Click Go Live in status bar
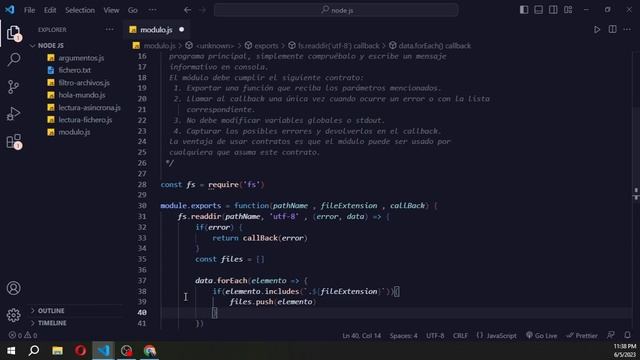The image size is (640, 360). [542, 336]
